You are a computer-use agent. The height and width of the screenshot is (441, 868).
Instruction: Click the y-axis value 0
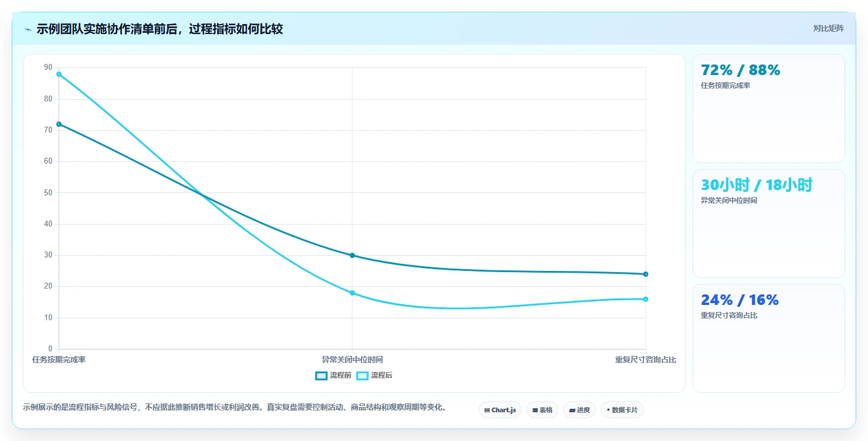[x=50, y=349]
